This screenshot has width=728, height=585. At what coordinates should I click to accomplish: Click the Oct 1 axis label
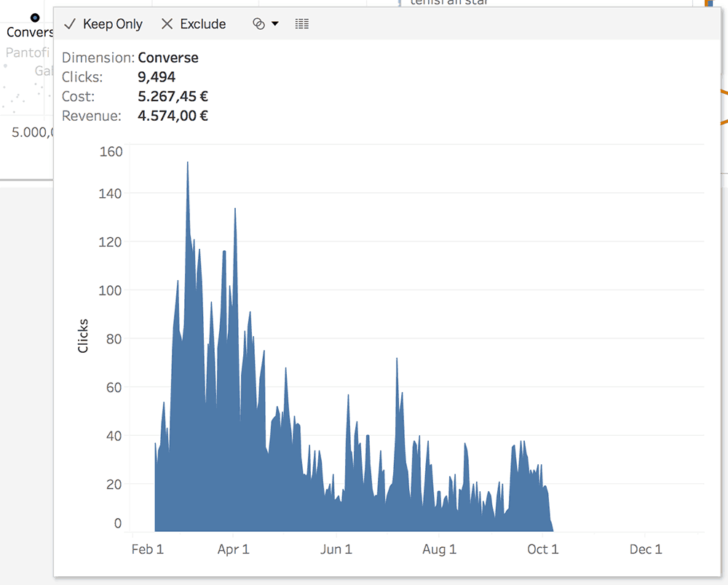[543, 549]
